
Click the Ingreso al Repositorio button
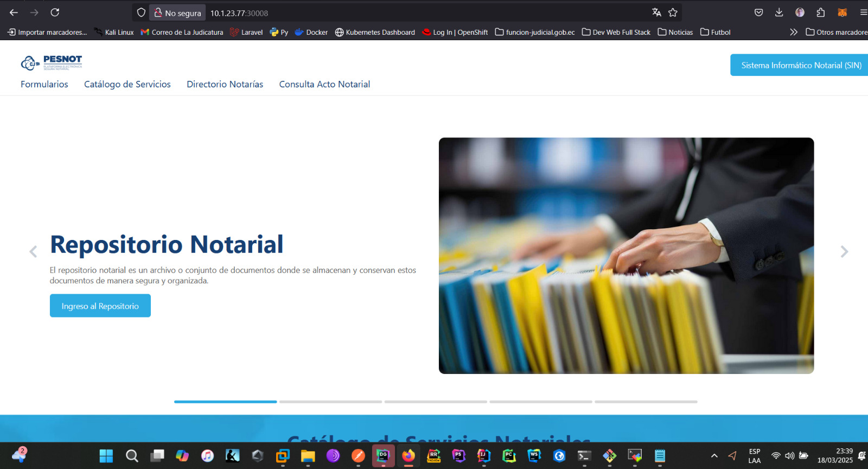pyautogui.click(x=100, y=306)
